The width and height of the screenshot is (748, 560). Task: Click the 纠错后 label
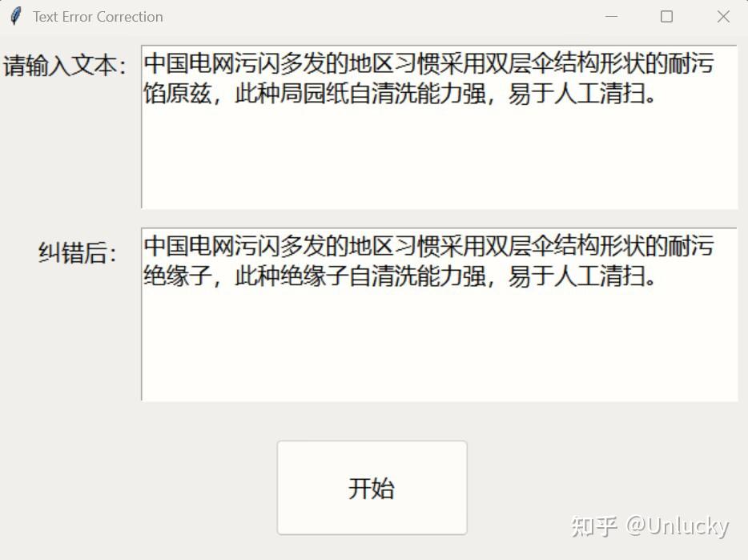pyautogui.click(x=78, y=252)
